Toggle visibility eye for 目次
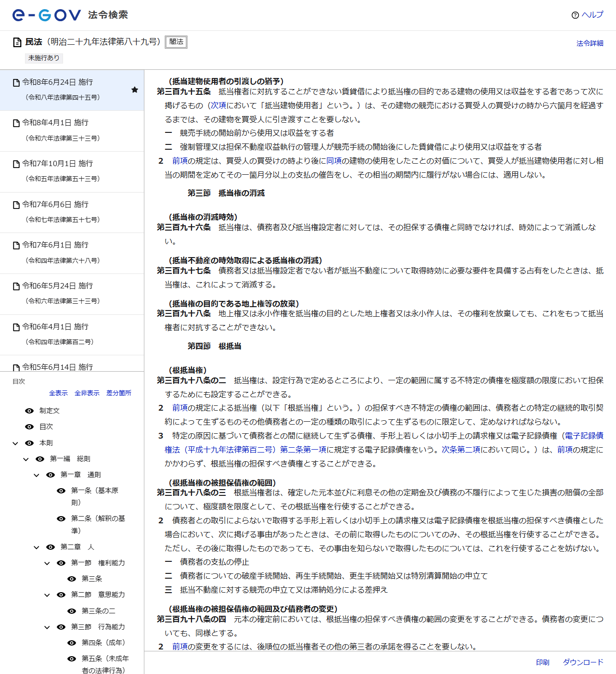The width and height of the screenshot is (616, 674). 29,427
